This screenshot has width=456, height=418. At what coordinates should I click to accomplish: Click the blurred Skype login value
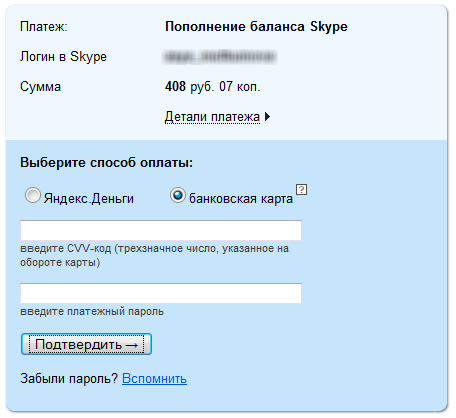tap(220, 57)
